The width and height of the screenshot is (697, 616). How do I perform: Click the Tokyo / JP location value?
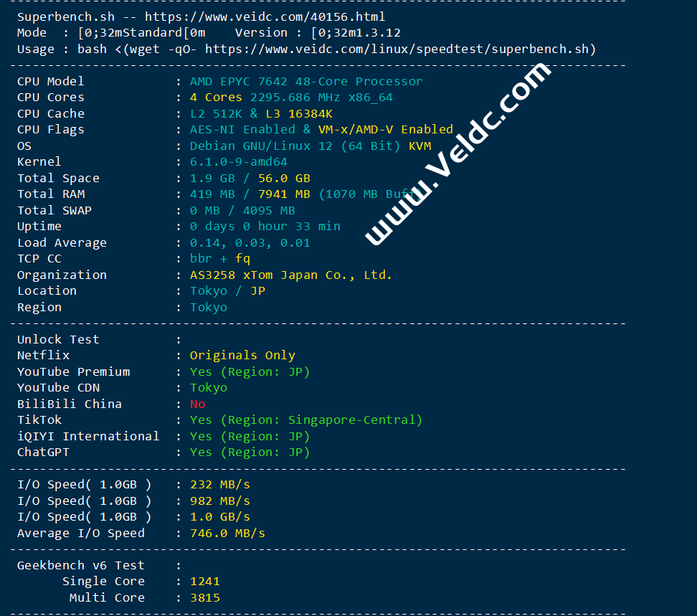click(x=227, y=291)
